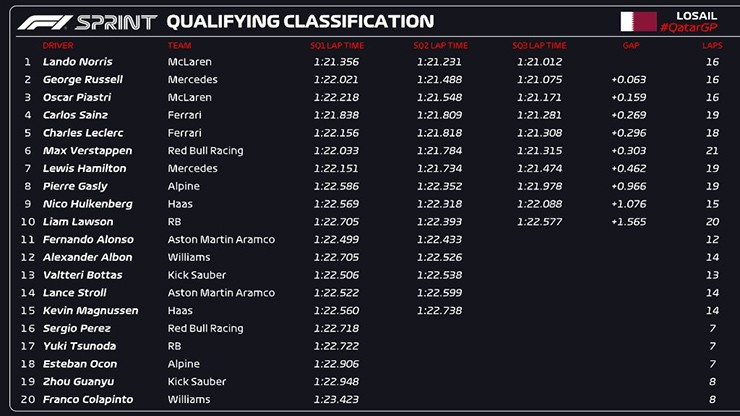Click Norris's SQ3 time 1:21.012
This screenshot has height=416, width=740.
click(539, 62)
